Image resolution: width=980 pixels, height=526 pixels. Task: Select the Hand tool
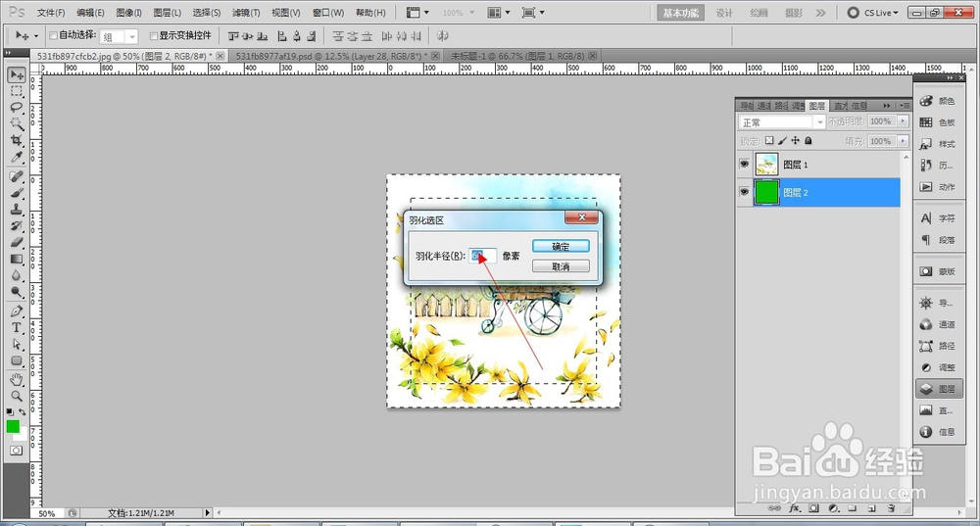(17, 380)
